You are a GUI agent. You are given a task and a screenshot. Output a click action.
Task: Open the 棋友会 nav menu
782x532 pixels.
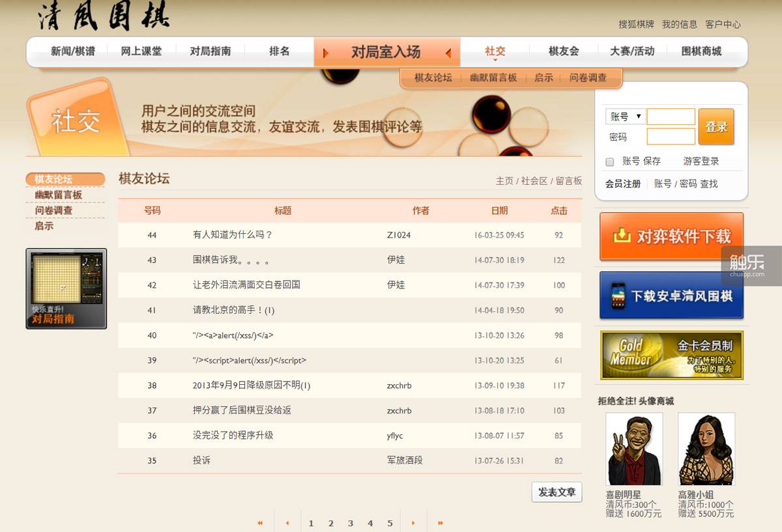coord(564,51)
